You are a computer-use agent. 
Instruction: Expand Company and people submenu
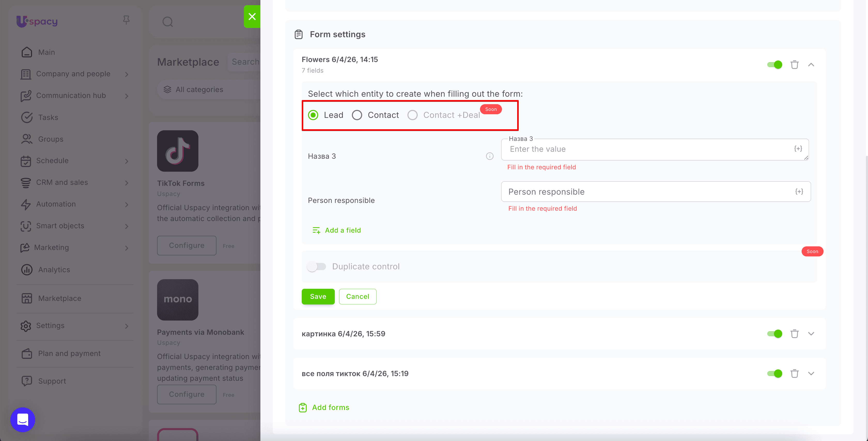[x=127, y=74]
